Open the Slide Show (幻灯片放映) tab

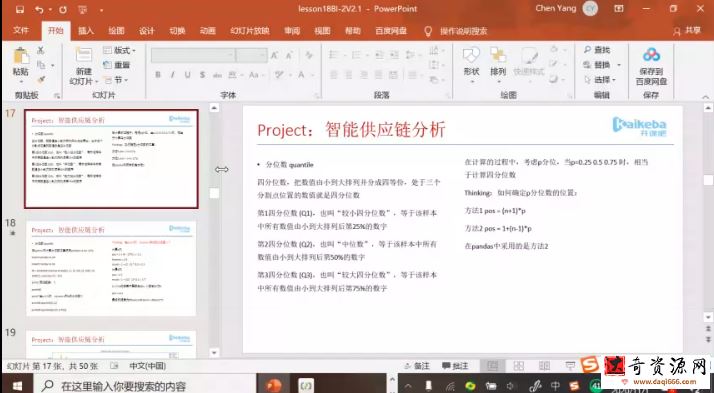coord(250,31)
